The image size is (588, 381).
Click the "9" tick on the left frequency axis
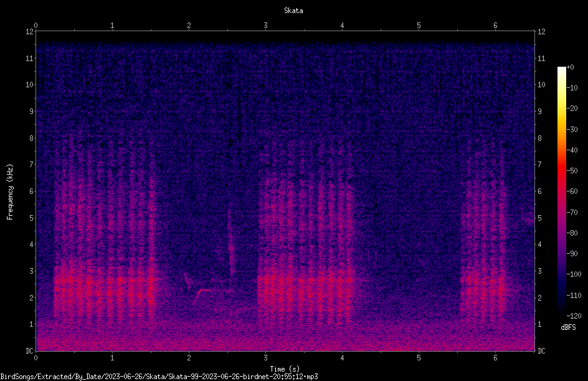click(32, 112)
